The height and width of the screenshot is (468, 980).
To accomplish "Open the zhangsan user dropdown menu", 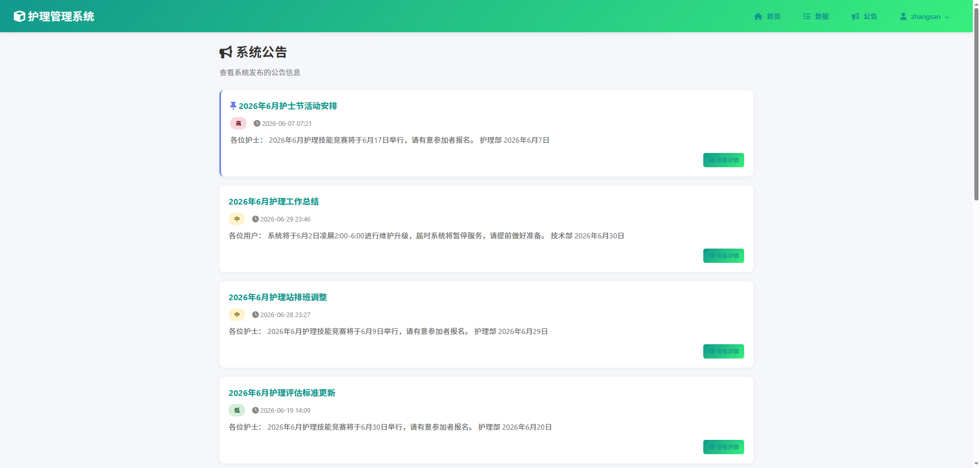I will pyautogui.click(x=924, y=16).
